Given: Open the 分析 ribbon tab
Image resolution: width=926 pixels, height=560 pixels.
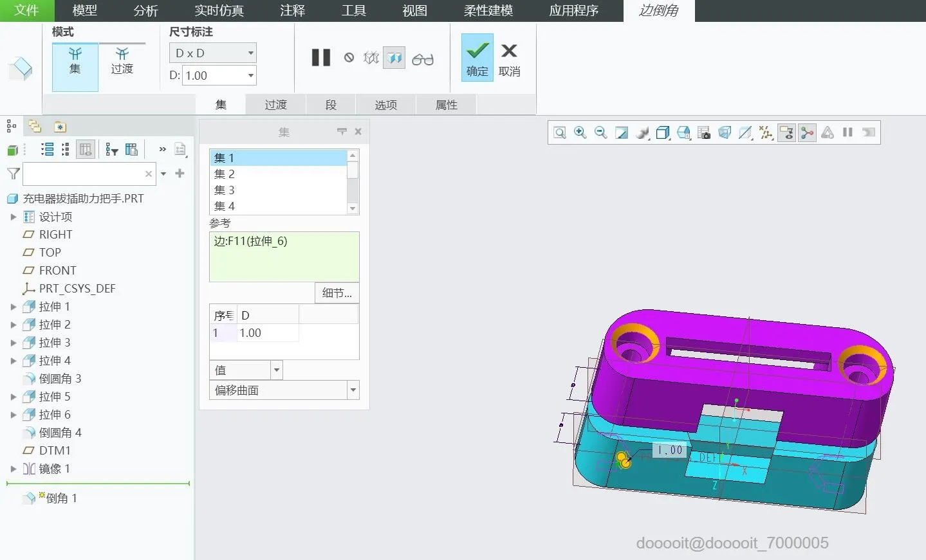Looking at the screenshot, I should coord(146,10).
